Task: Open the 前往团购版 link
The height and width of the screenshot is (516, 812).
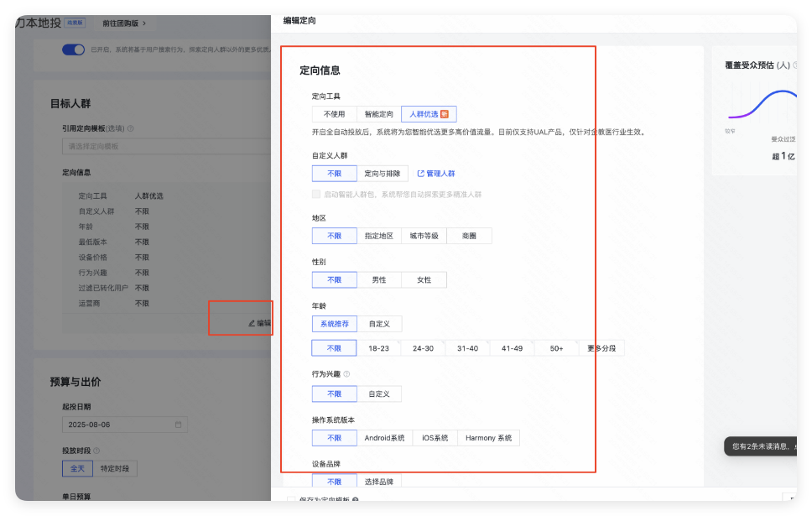Action: click(x=124, y=23)
